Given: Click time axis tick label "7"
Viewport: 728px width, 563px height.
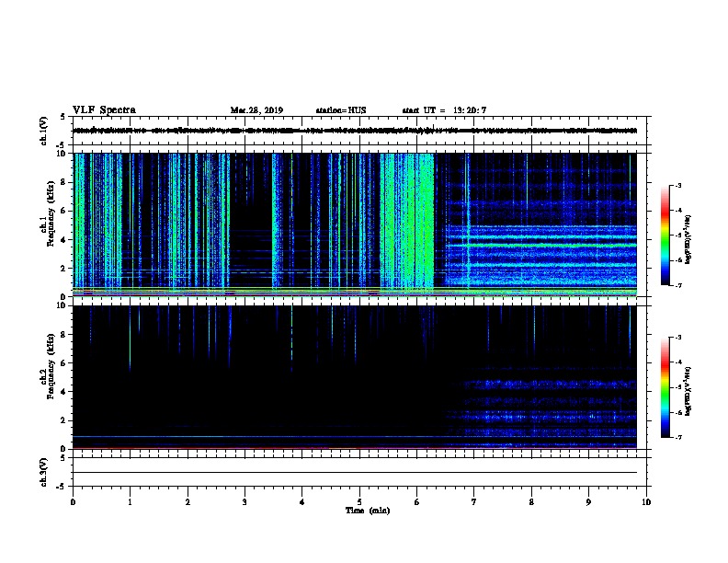Looking at the screenshot, I should tap(474, 502).
